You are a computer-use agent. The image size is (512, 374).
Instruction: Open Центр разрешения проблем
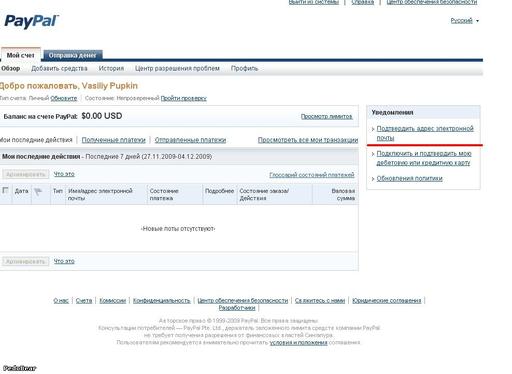coord(177,68)
